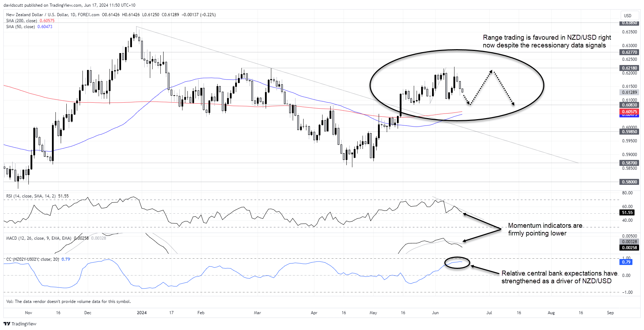This screenshot has height=330, width=644.
Task: Click the RSI (14, close, SMA, 14, 2) label
Action: pyautogui.click(x=31, y=196)
